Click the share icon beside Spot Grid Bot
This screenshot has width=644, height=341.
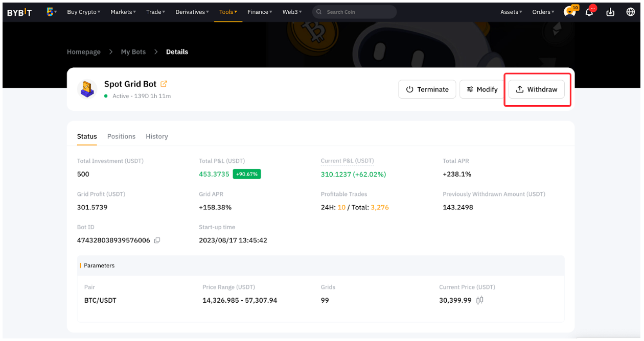164,84
